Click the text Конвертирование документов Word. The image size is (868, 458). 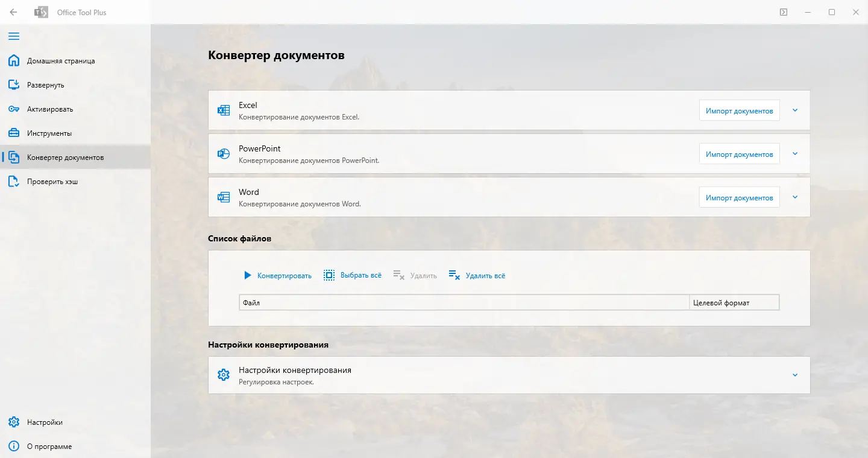click(x=300, y=204)
